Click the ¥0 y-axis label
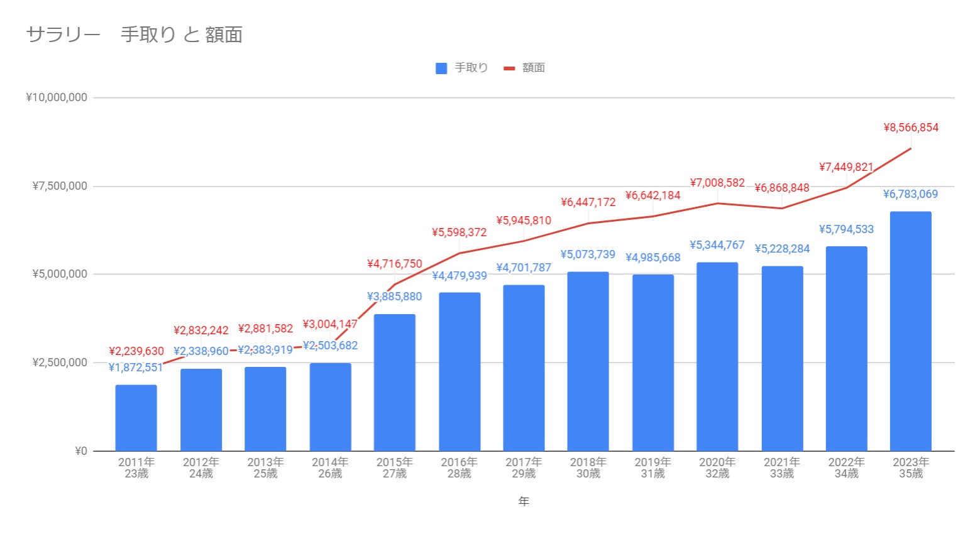 [x=81, y=451]
